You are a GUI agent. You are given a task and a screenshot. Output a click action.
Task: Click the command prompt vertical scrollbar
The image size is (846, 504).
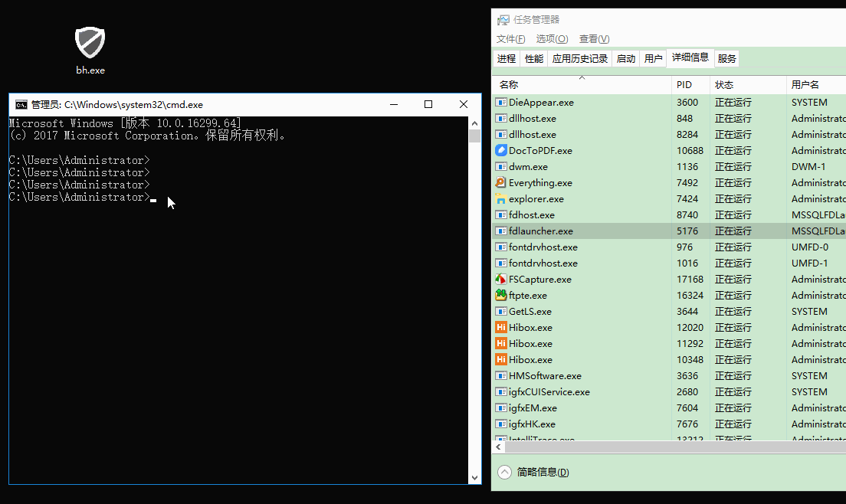475,306
